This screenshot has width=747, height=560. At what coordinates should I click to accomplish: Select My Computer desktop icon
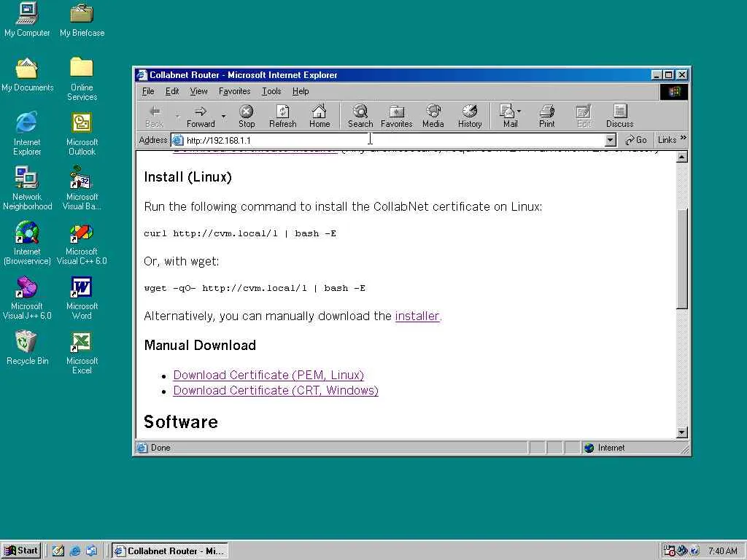click(27, 20)
